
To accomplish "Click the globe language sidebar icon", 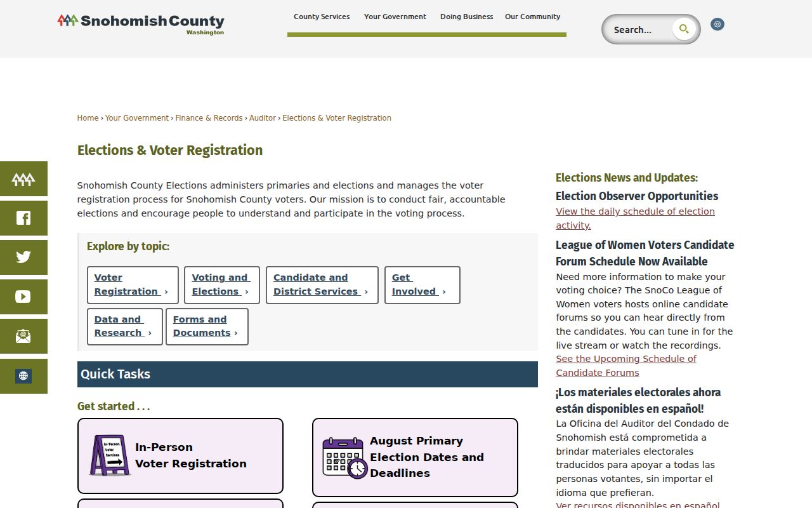I will pyautogui.click(x=23, y=376).
